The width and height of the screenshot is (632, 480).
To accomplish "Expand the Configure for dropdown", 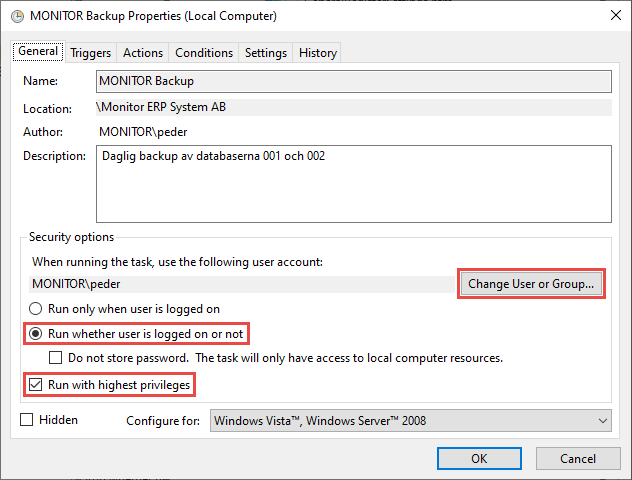I will [x=410, y=421].
